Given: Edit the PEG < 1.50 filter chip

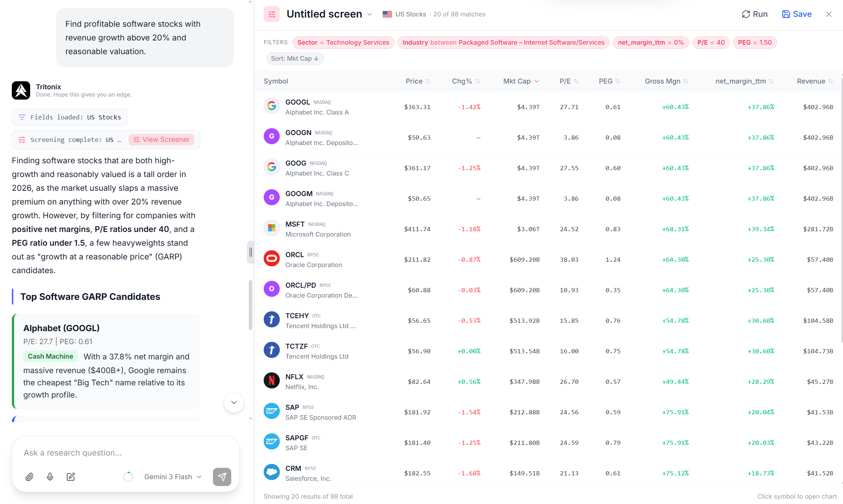Looking at the screenshot, I should point(754,42).
